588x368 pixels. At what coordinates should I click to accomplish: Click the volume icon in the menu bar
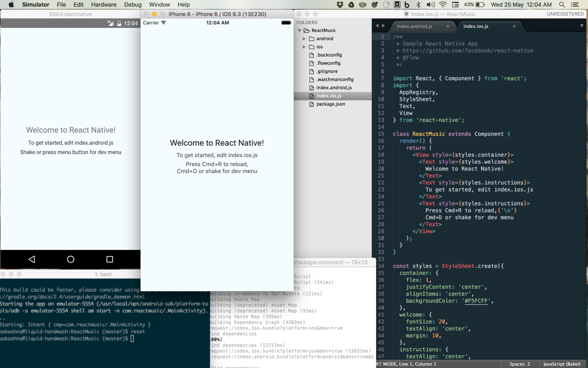click(x=430, y=4)
